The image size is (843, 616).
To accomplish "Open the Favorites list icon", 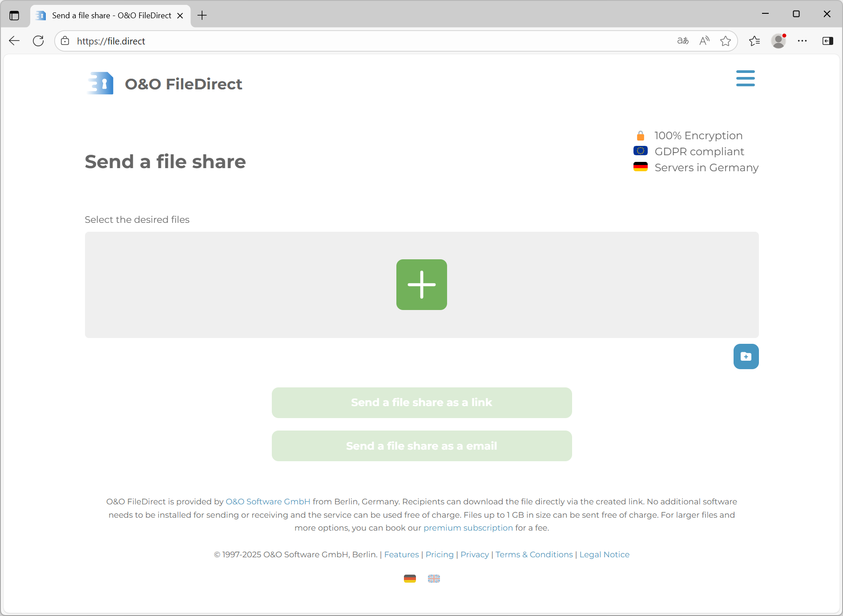I will (x=754, y=41).
